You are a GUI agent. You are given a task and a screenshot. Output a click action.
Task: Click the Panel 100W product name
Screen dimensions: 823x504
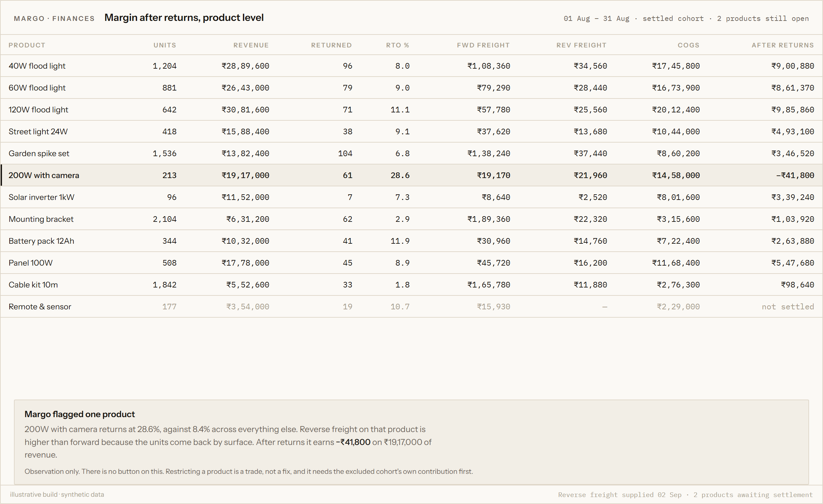point(31,263)
